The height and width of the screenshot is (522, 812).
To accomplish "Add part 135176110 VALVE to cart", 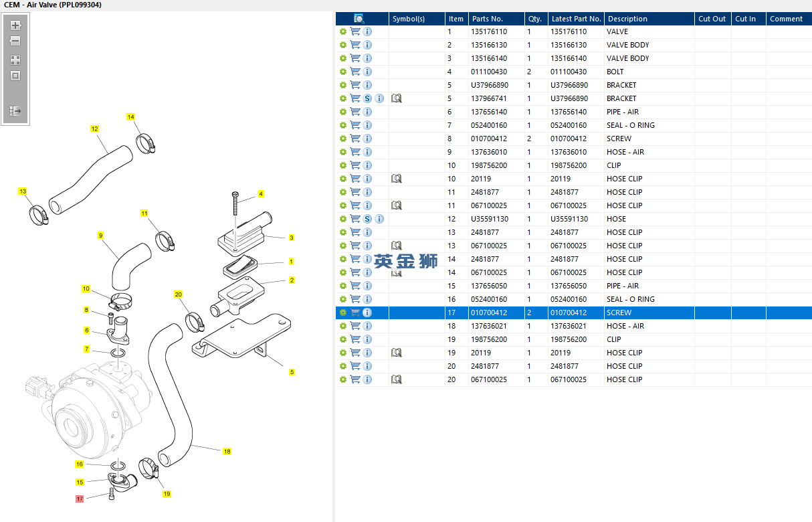I will tap(355, 31).
